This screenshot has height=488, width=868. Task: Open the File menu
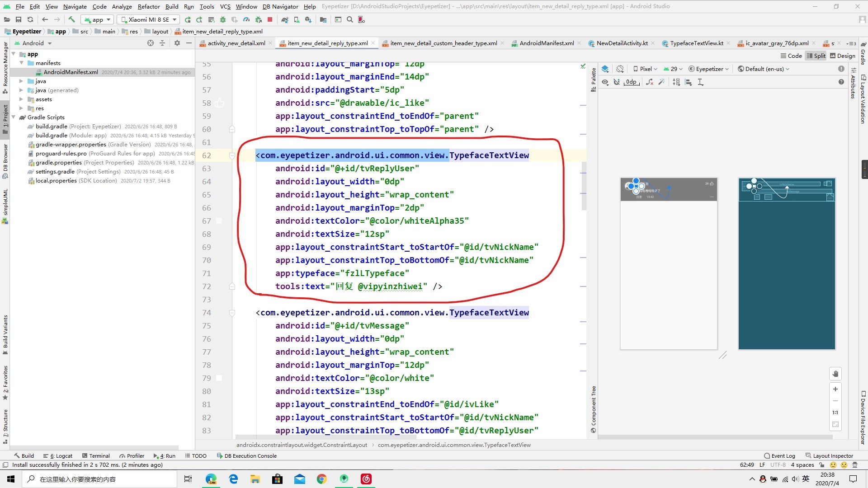20,6
